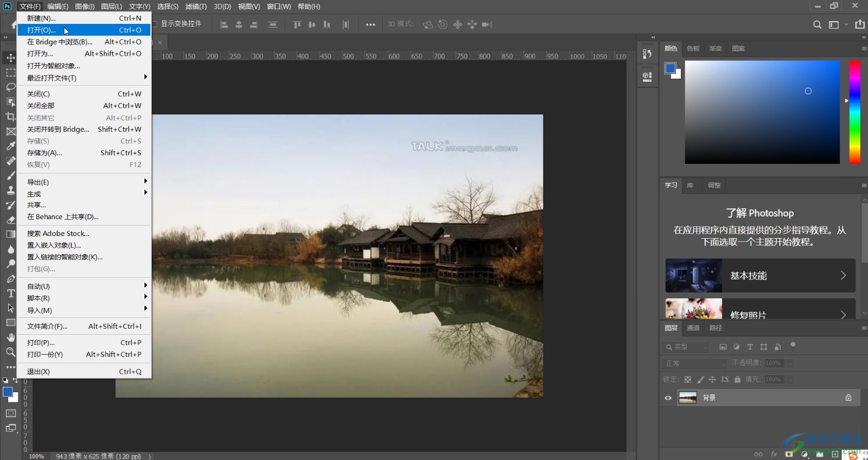This screenshot has height=460, width=868.
Task: Open the History panel icon in the collapsed dock
Action: 647,54
